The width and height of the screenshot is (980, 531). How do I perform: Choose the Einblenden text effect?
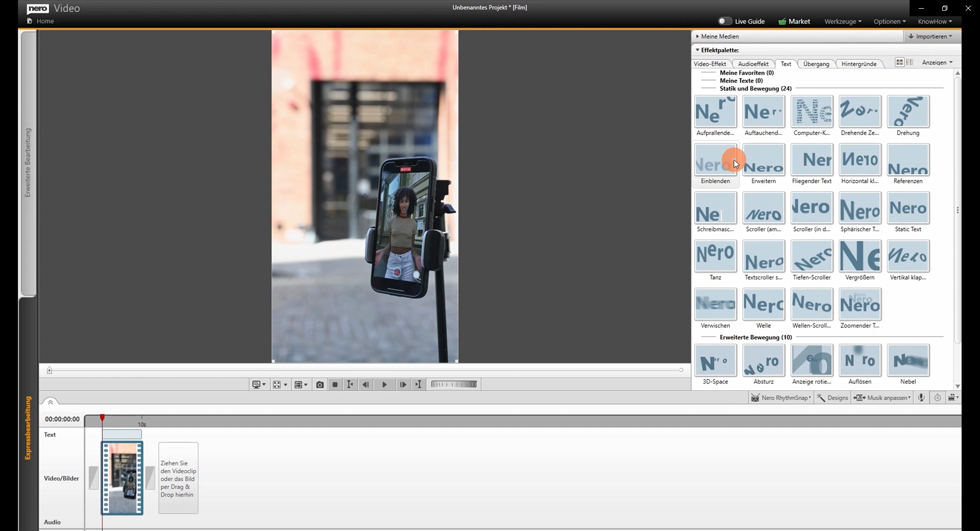pyautogui.click(x=715, y=159)
